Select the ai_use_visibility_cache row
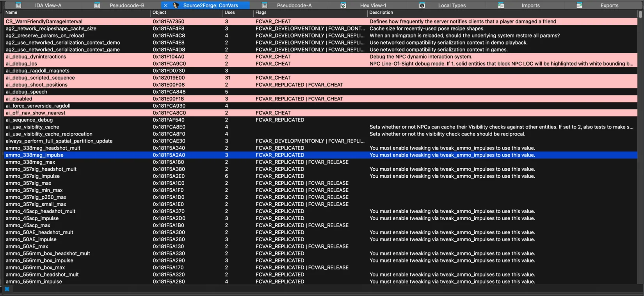 click(x=320, y=127)
